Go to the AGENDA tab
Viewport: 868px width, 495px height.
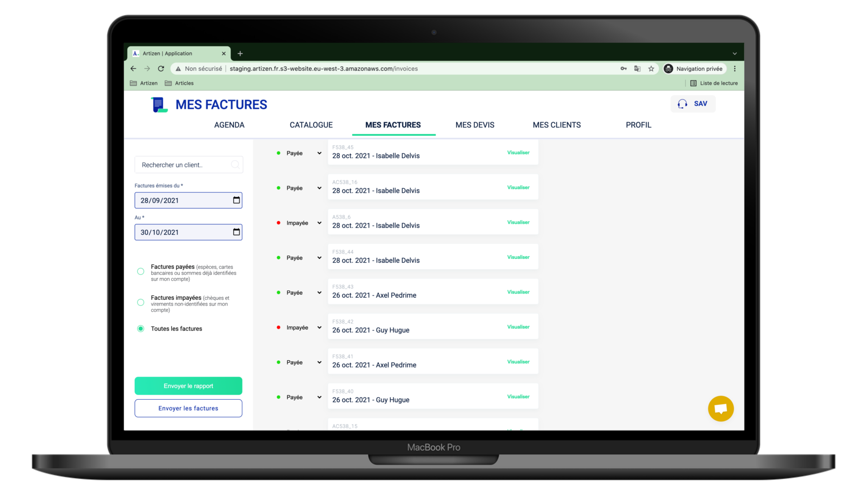pos(229,125)
